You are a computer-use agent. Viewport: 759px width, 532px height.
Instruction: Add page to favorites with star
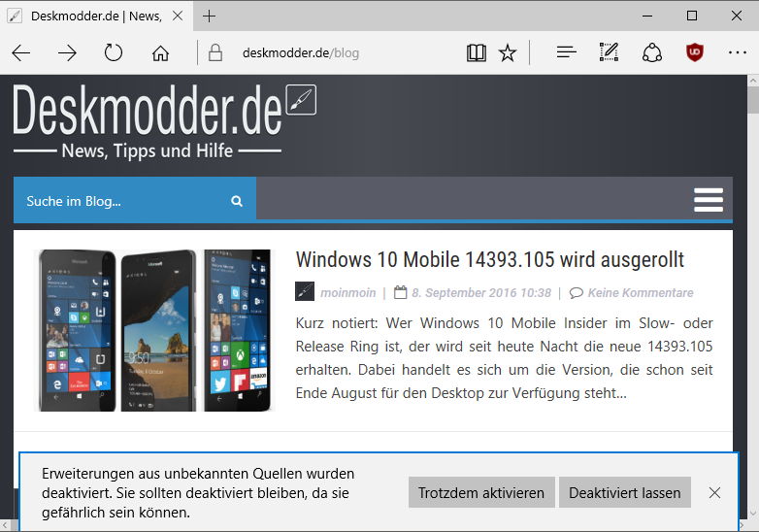(x=508, y=52)
